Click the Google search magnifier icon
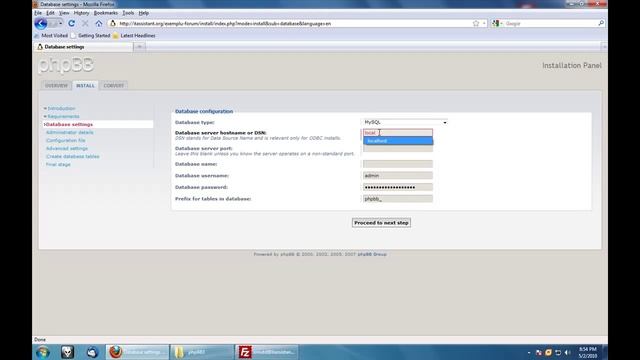The height and width of the screenshot is (360, 640). click(x=601, y=24)
